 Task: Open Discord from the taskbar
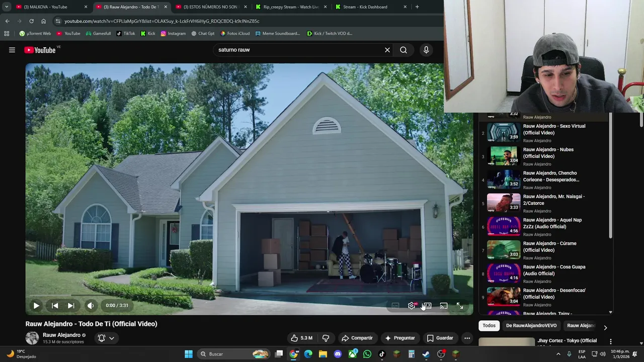pyautogui.click(x=338, y=354)
